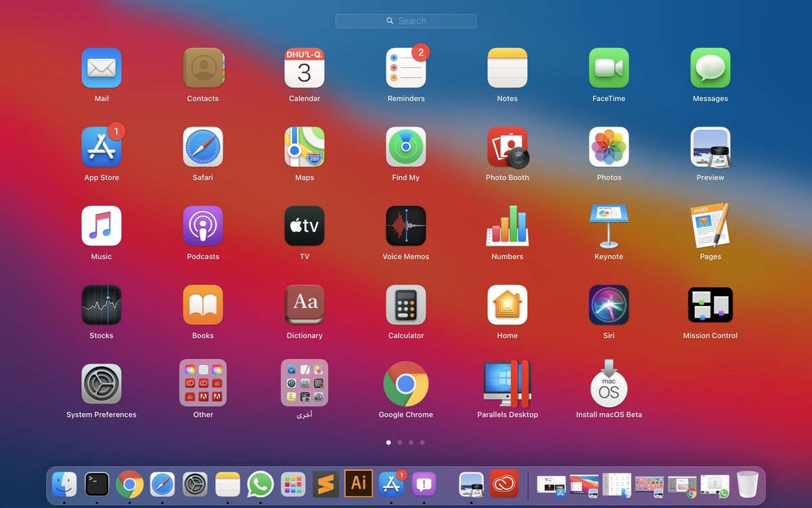
Task: Restore minimized window with Finder badge
Action: point(617,485)
